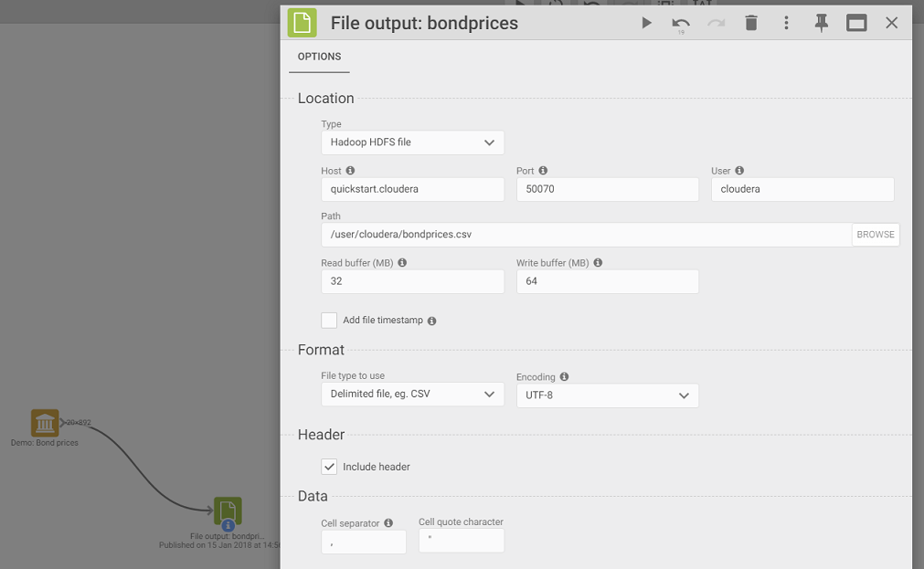Click the Port field containing 50070
The width and height of the screenshot is (924, 569).
pos(607,189)
